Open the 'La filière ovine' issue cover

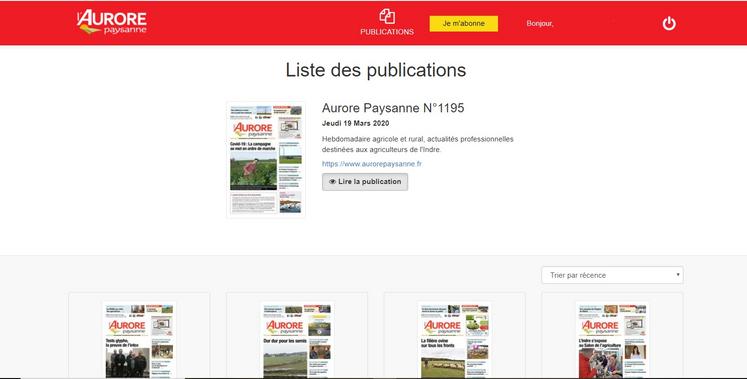pos(454,340)
